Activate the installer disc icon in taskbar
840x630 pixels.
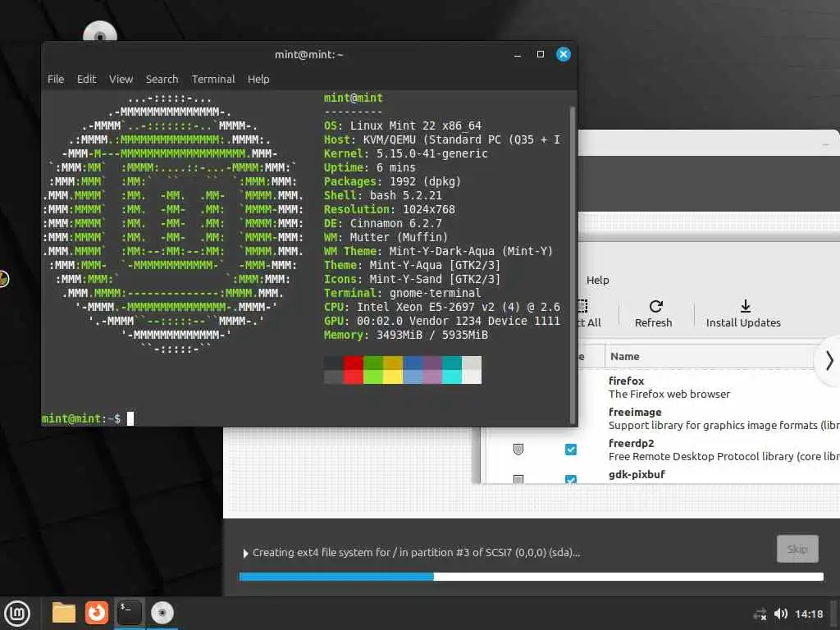click(x=162, y=613)
